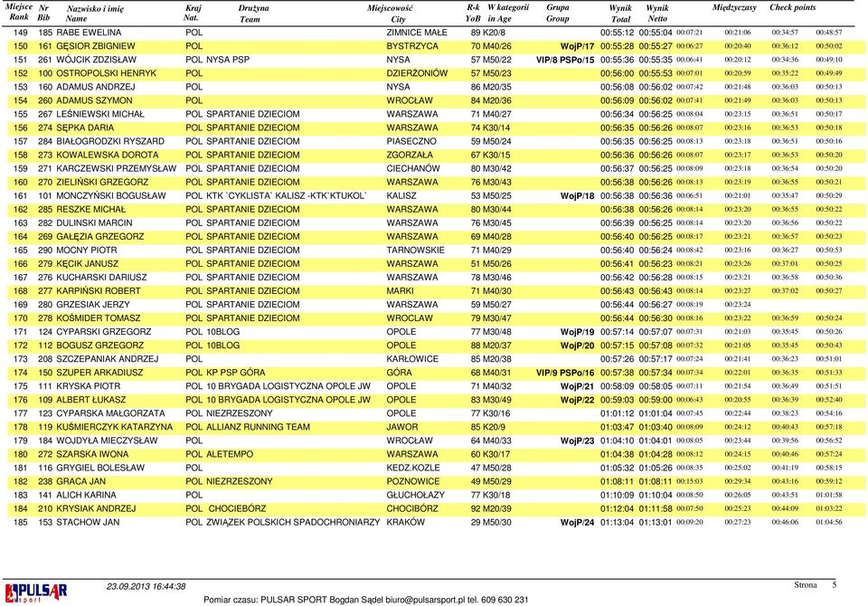Click the name LEŚNIEWSKI MICHAŁ
The height and width of the screenshot is (606, 868).
100,114
